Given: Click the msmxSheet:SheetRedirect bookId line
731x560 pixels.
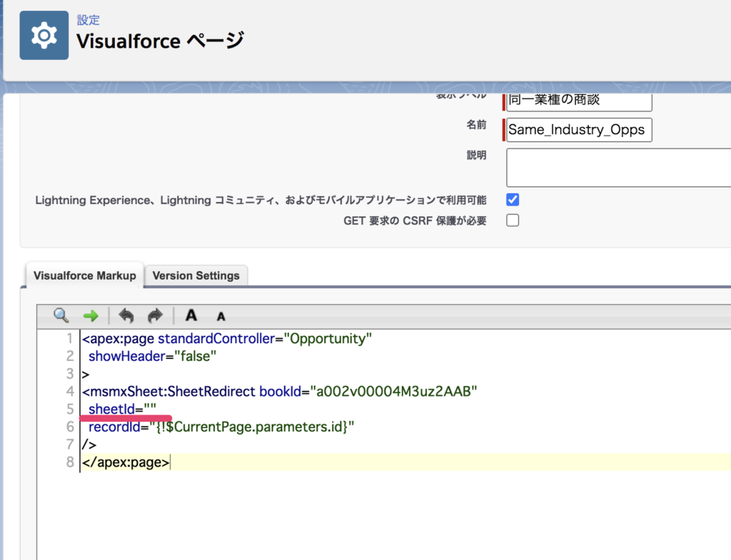Looking at the screenshot, I should [x=279, y=392].
